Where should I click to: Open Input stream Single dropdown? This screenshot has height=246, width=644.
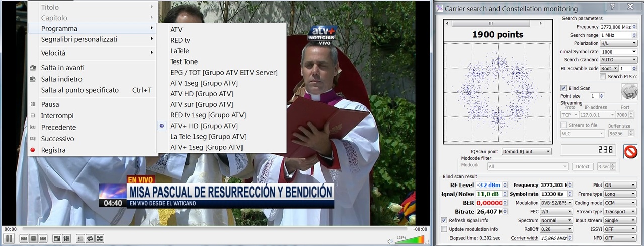click(x=620, y=220)
